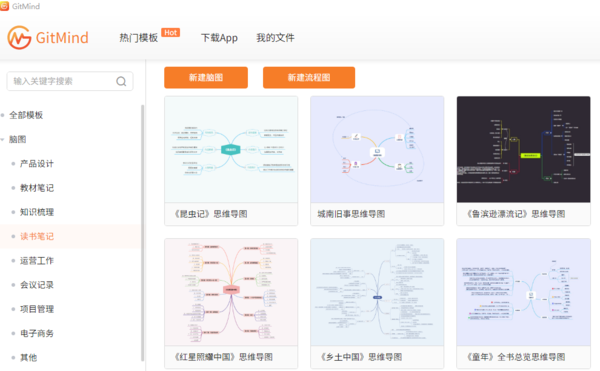This screenshot has height=371, width=600.
Task: Select the 电子商务 category
Action: click(37, 333)
